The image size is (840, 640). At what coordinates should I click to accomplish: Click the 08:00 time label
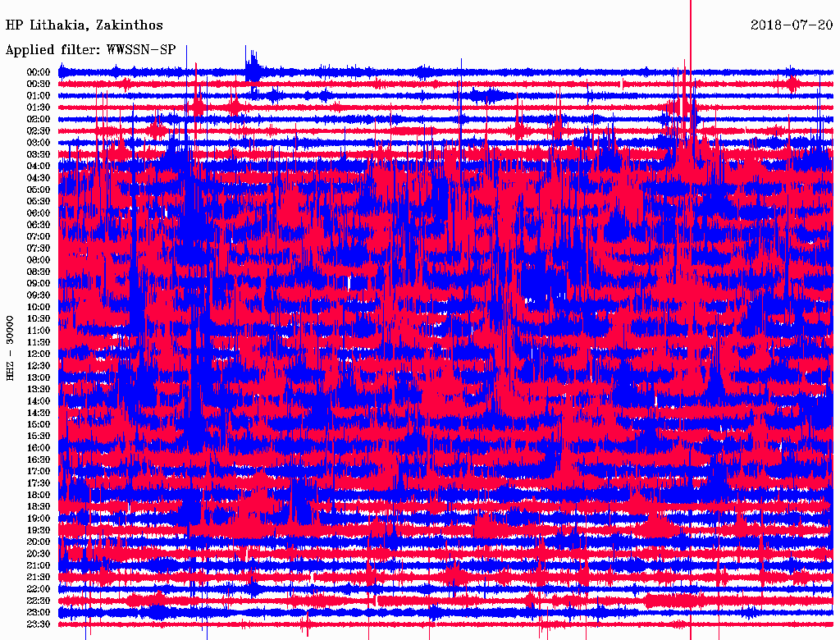tap(39, 260)
